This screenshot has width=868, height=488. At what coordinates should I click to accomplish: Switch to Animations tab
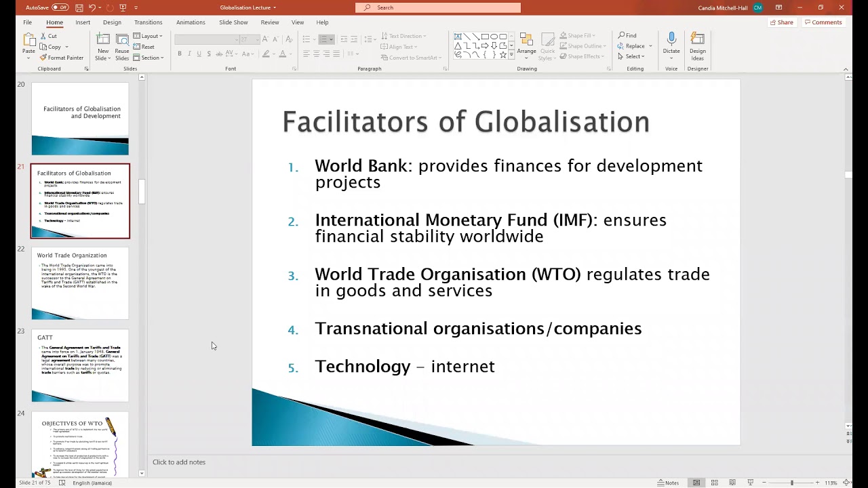[191, 22]
